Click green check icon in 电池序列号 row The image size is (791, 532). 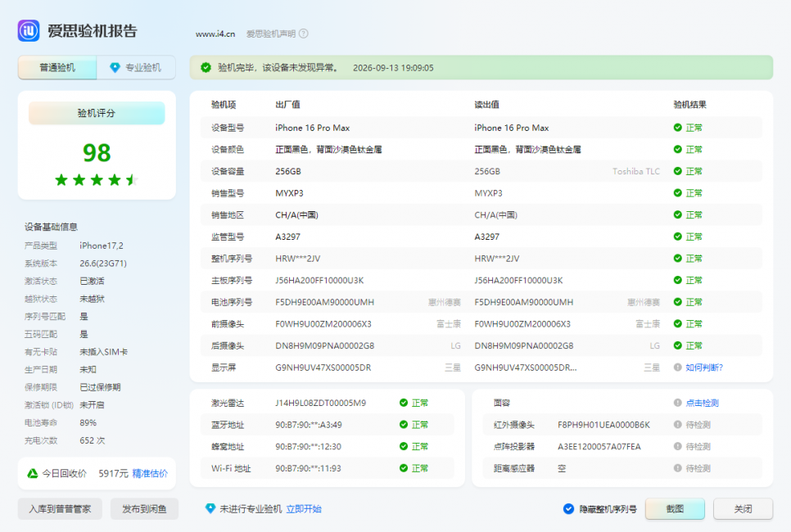coord(678,302)
